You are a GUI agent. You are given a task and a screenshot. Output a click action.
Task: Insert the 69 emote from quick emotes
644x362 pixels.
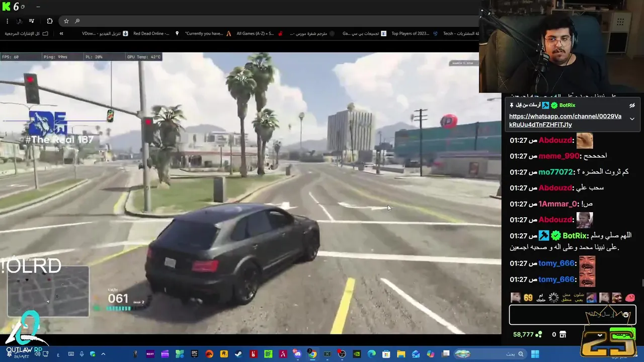pyautogui.click(x=528, y=298)
